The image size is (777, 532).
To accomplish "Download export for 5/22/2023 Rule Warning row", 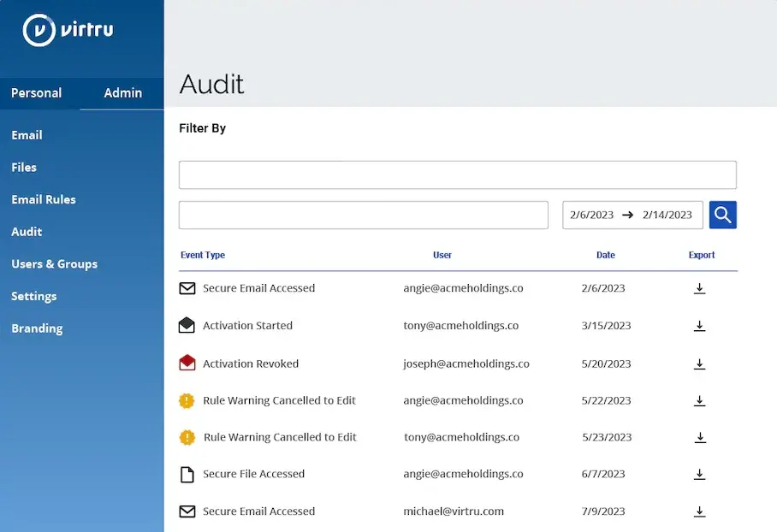I will click(x=699, y=401).
